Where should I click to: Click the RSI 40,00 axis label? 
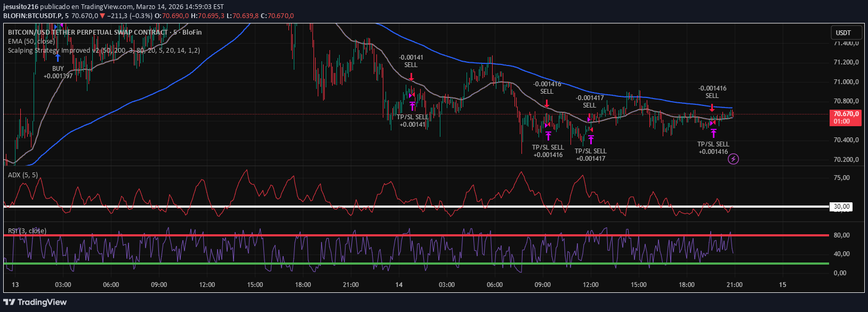841,254
